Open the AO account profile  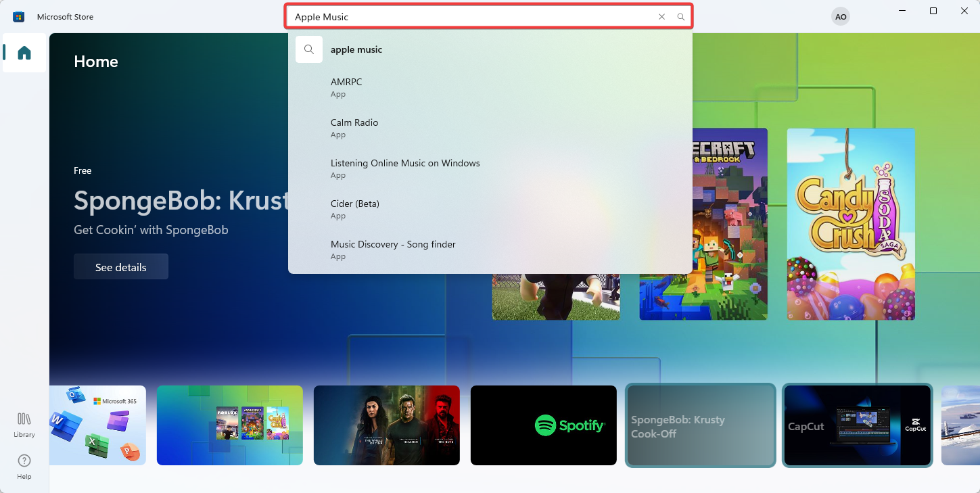(841, 17)
